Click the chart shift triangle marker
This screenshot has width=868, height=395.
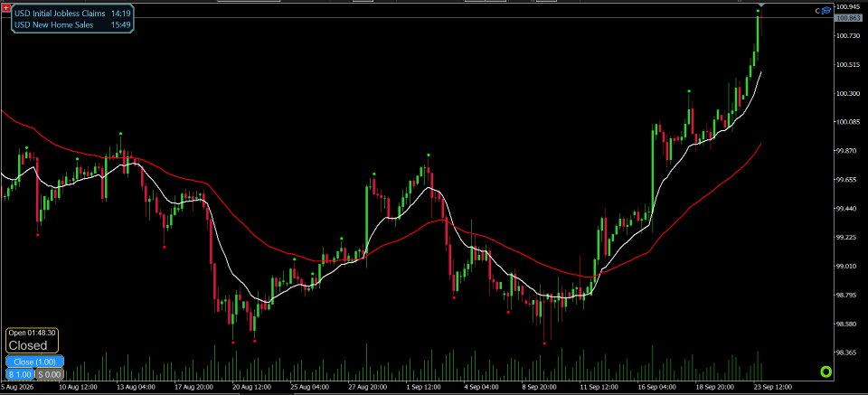click(x=761, y=5)
